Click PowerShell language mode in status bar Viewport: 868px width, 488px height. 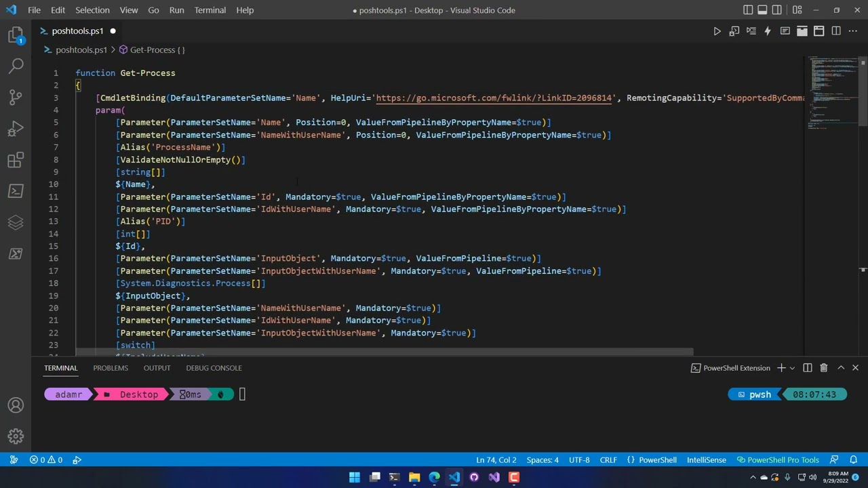click(657, 460)
